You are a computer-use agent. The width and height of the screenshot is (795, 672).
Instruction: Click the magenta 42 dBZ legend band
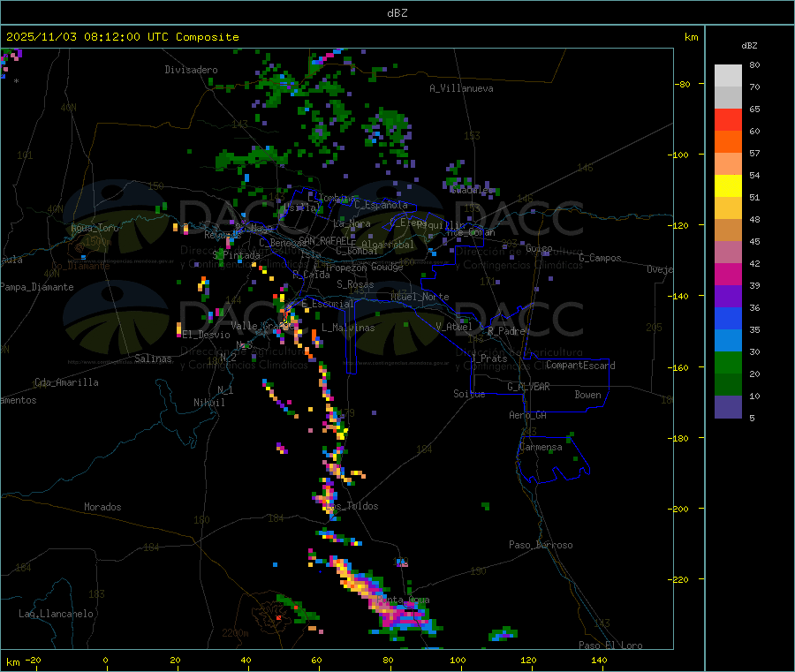pos(728,274)
